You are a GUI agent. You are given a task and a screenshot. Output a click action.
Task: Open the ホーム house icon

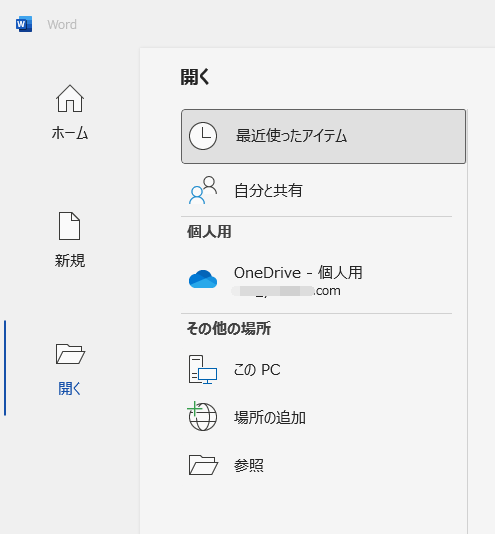click(x=70, y=98)
